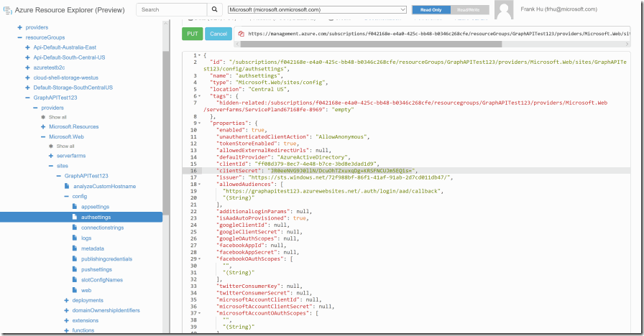
Task: Open the slotConfigNames config item
Action: point(102,280)
